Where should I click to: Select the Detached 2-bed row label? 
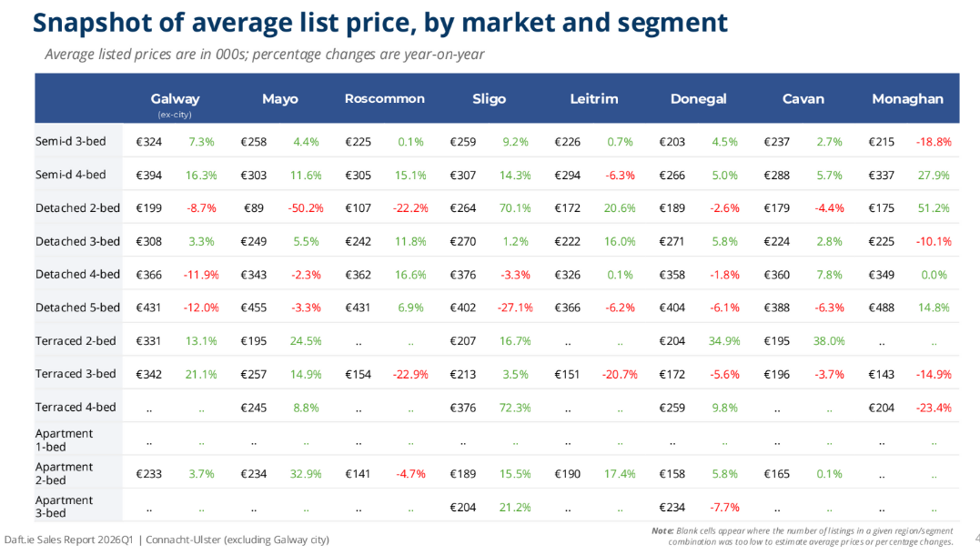pyautogui.click(x=77, y=207)
